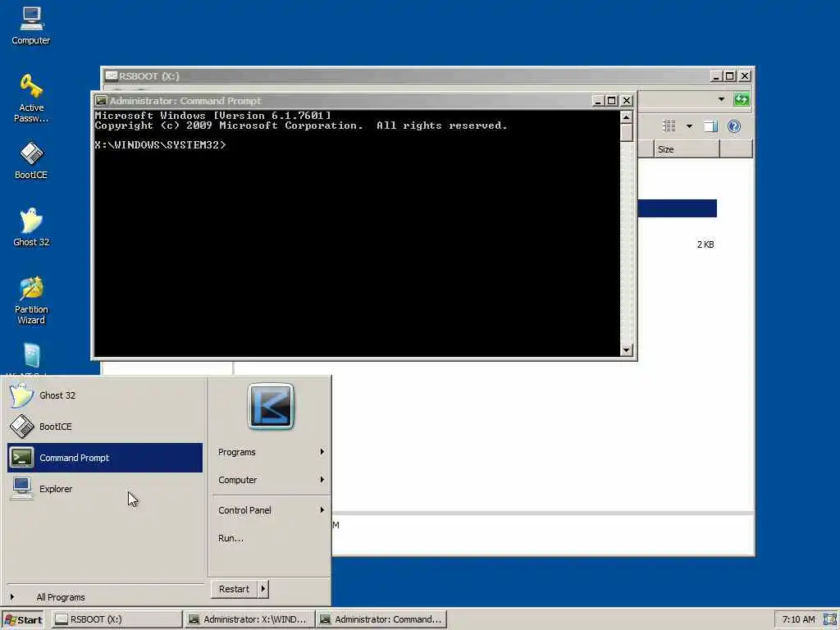Click the Restart button
The height and width of the screenshot is (630, 840).
pos(234,589)
